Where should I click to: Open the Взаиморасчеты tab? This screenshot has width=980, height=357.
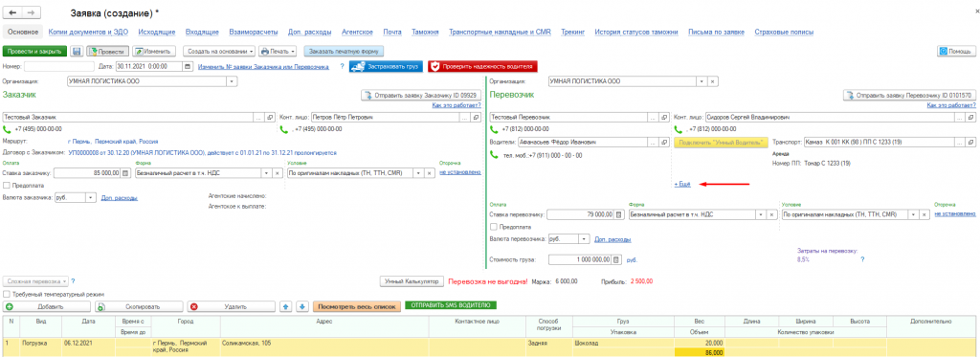[x=253, y=32]
